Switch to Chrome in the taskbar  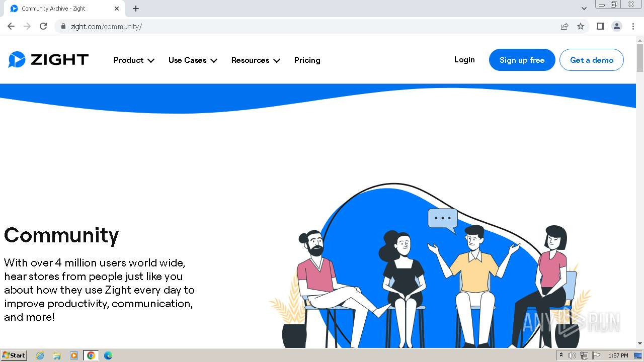click(x=91, y=355)
